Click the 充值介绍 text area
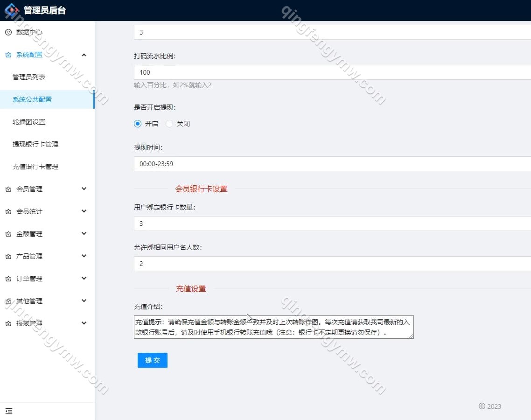Viewport: 531px width, 420px height. [x=273, y=327]
